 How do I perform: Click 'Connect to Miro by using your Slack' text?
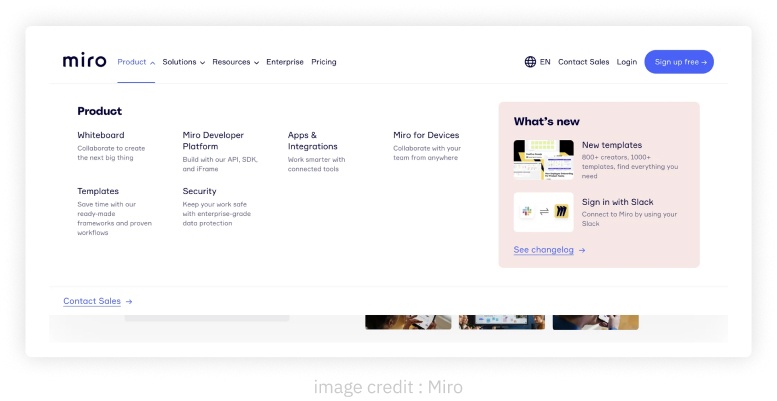629,219
